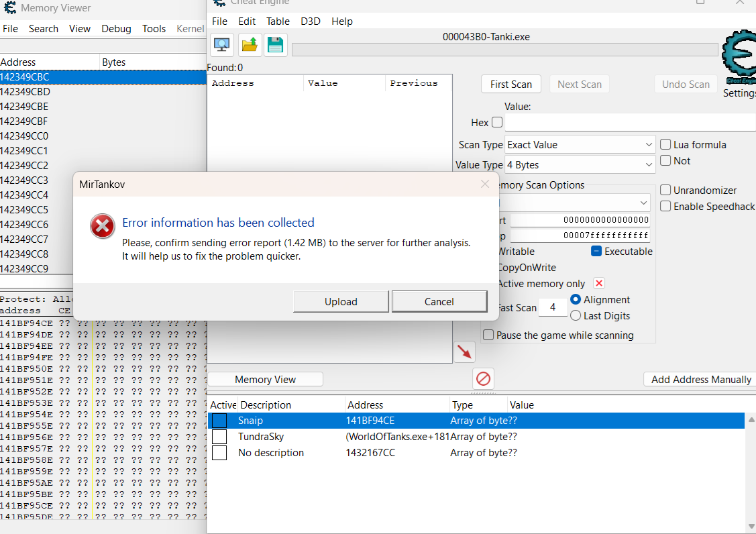756x534 pixels.
Task: Save table with the floppy disk icon
Action: [275, 46]
